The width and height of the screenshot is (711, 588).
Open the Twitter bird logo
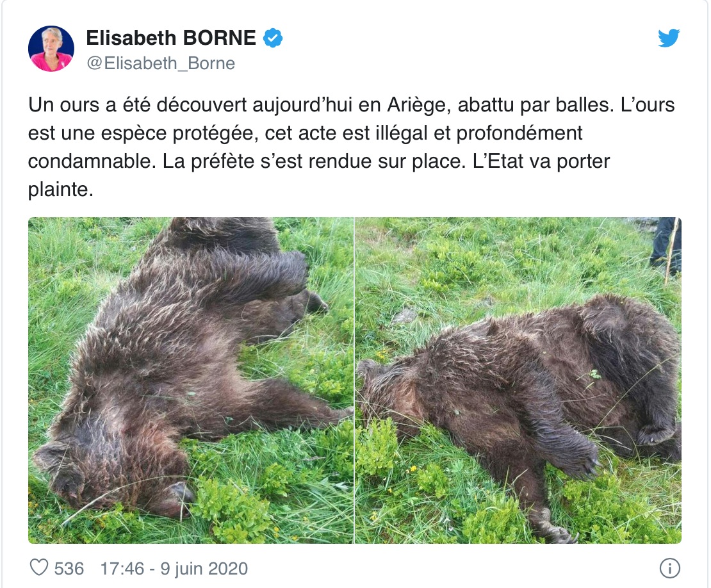click(x=669, y=38)
